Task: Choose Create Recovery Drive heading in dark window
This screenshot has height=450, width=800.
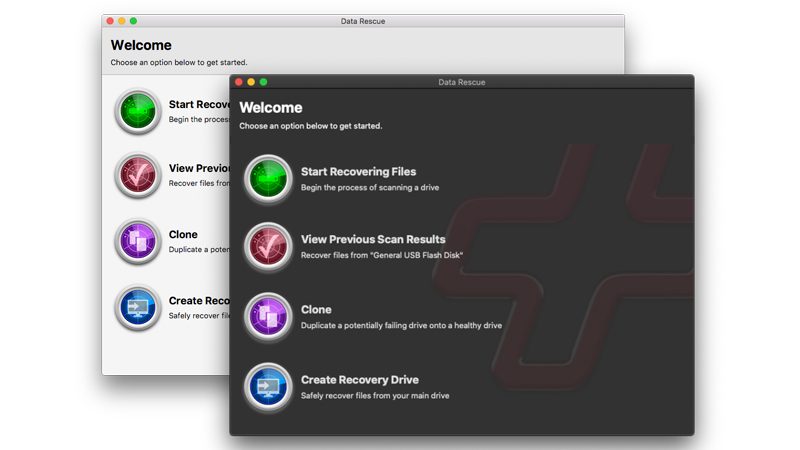Action: 359,380
